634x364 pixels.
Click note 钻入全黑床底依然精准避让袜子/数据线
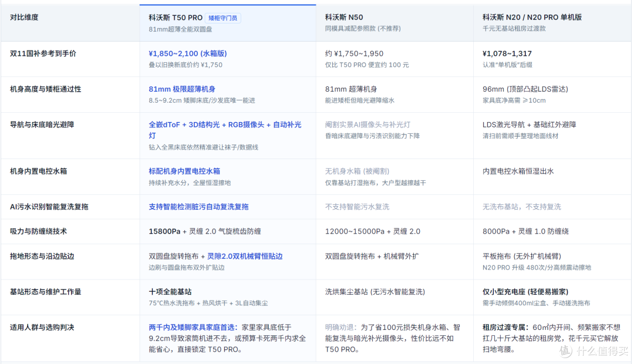pyautogui.click(x=203, y=147)
